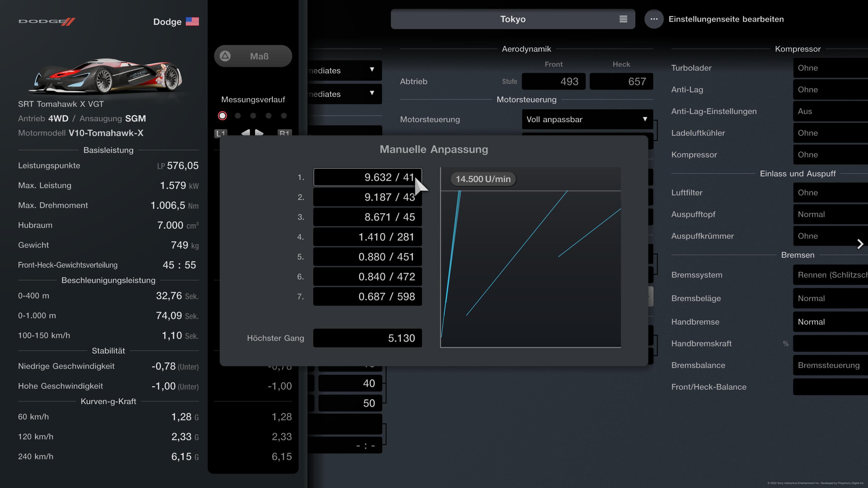Click the Dodge logo

click(x=47, y=21)
